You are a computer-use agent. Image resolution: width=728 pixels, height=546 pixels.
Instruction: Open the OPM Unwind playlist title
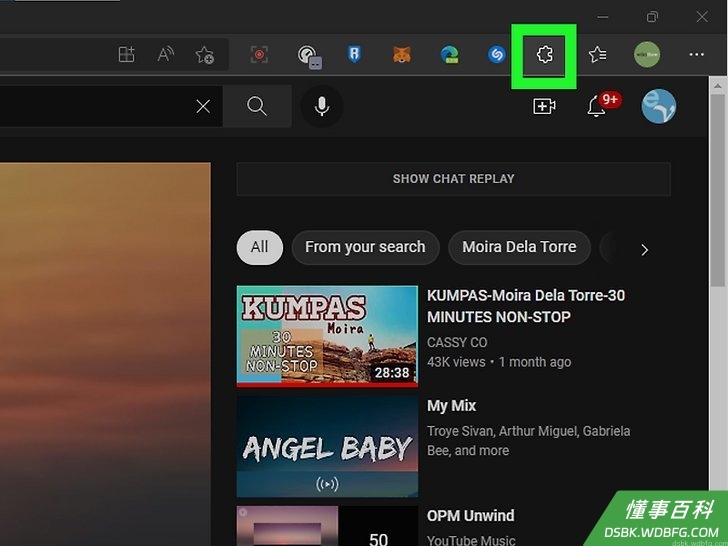[471, 516]
